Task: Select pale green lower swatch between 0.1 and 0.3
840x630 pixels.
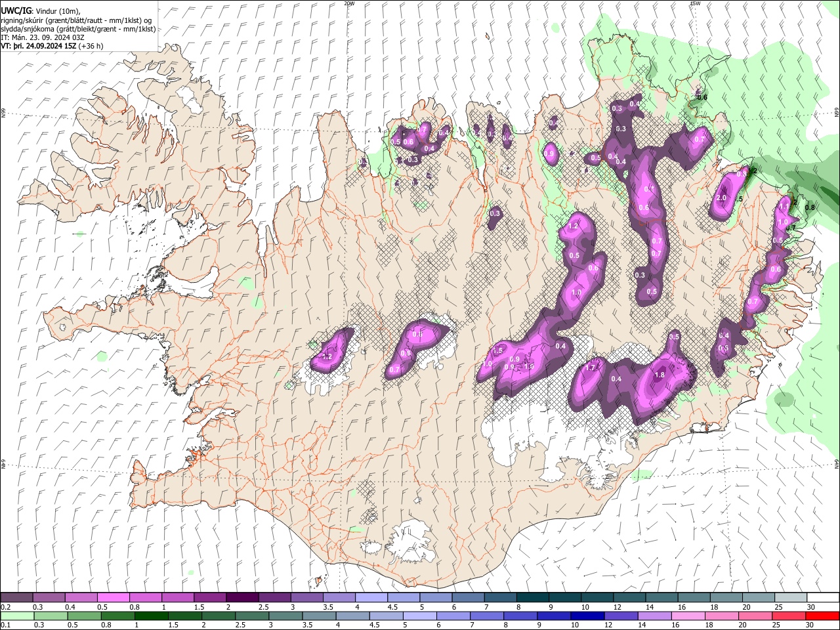Action: pos(17,616)
